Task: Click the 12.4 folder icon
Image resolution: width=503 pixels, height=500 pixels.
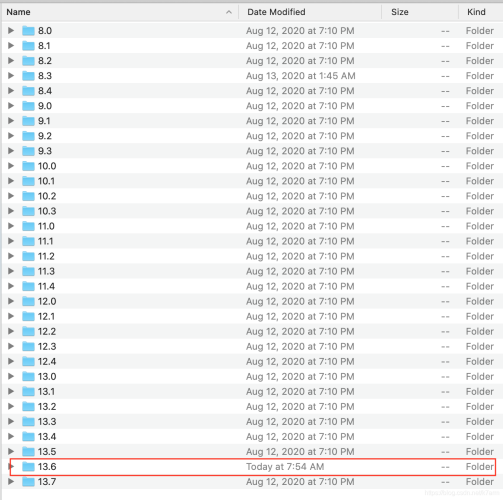Action: 28,361
